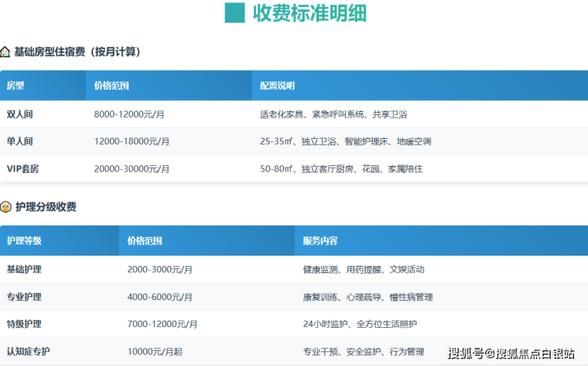Select the 基础护理 row label

click(x=24, y=269)
